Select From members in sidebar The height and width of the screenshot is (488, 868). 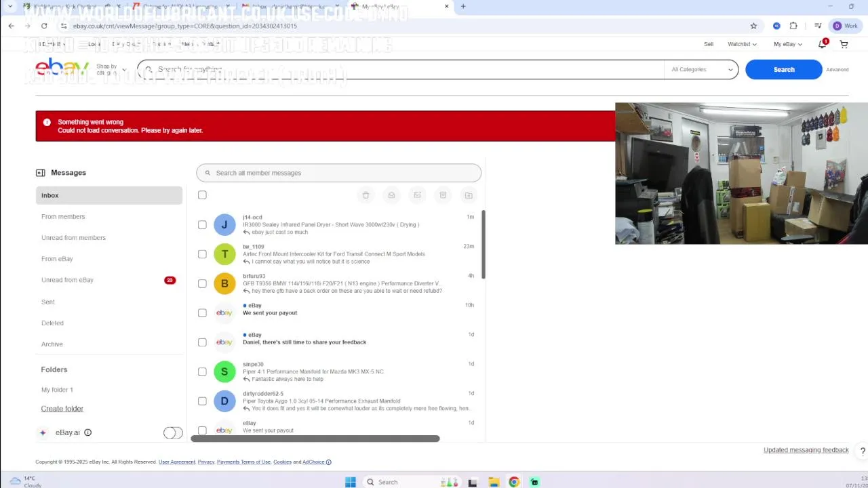(63, 216)
